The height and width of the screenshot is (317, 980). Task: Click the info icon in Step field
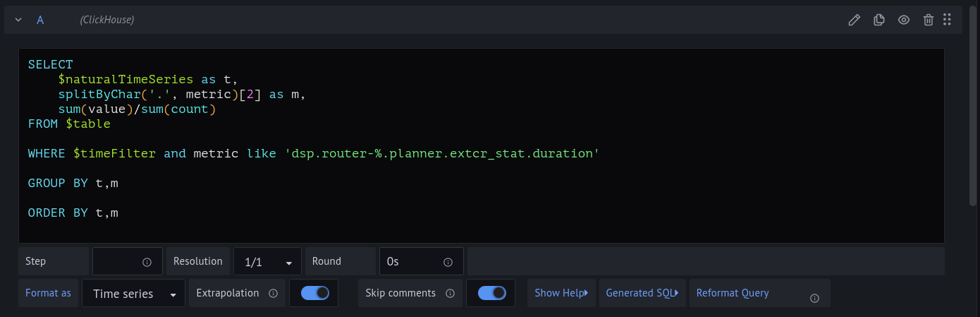point(147,262)
